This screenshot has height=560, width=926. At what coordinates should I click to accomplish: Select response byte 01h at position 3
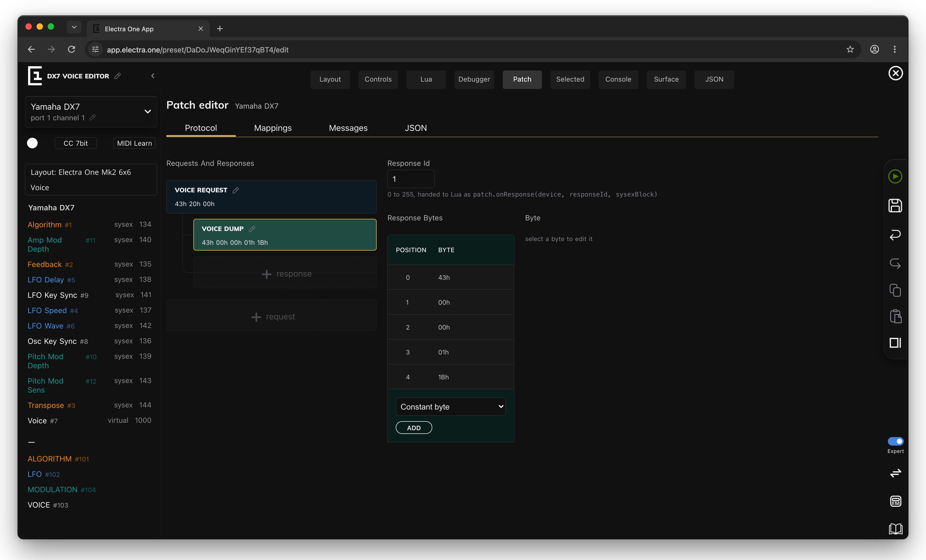tap(451, 352)
